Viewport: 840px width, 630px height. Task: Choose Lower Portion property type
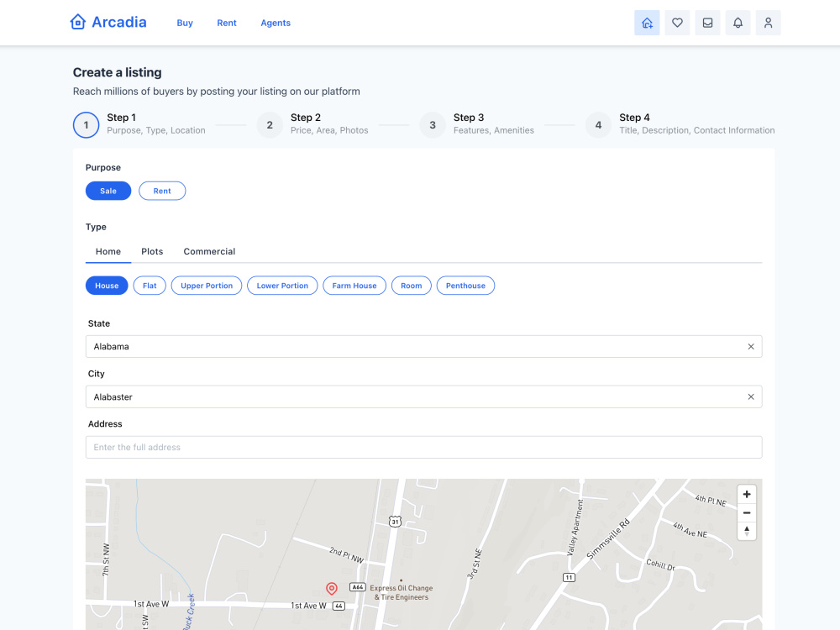click(282, 286)
